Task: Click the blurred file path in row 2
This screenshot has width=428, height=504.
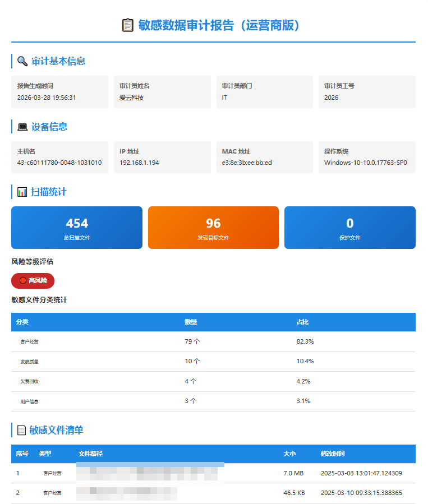Action: 127,493
